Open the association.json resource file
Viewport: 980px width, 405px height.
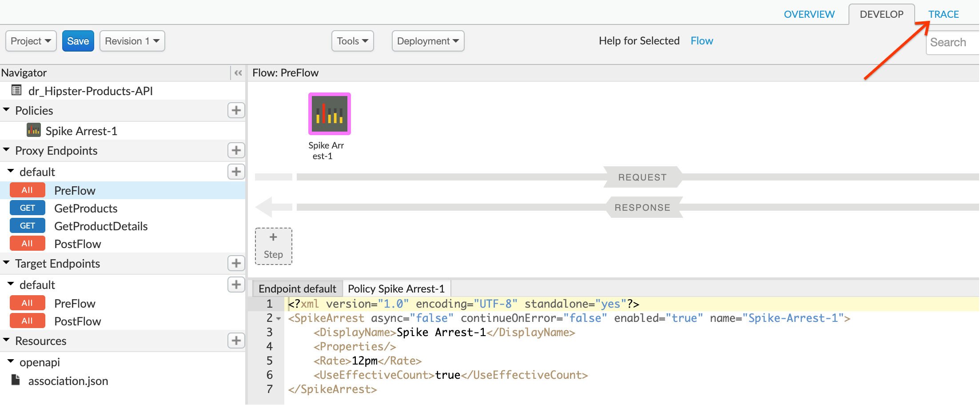[68, 381]
